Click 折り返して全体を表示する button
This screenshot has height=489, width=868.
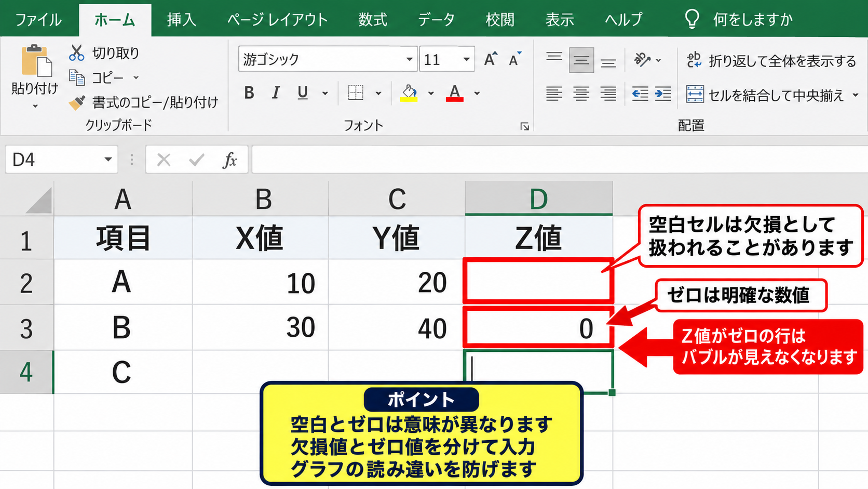(771, 61)
